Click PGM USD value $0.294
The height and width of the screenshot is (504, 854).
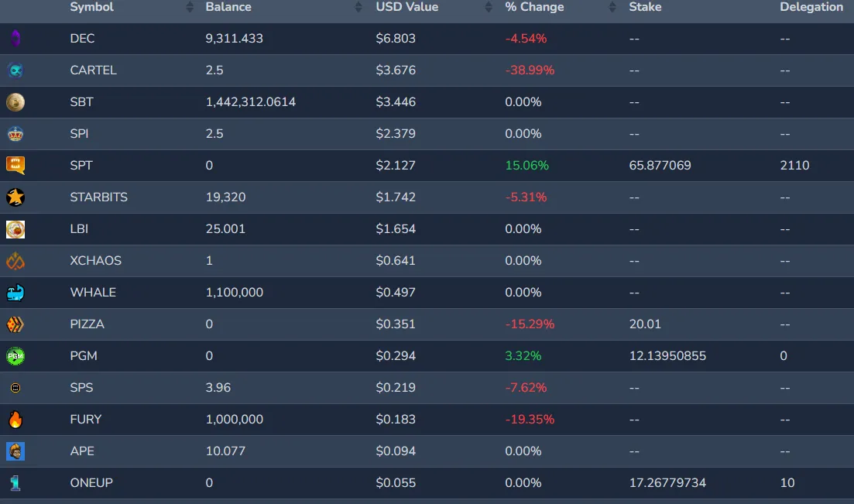[396, 356]
